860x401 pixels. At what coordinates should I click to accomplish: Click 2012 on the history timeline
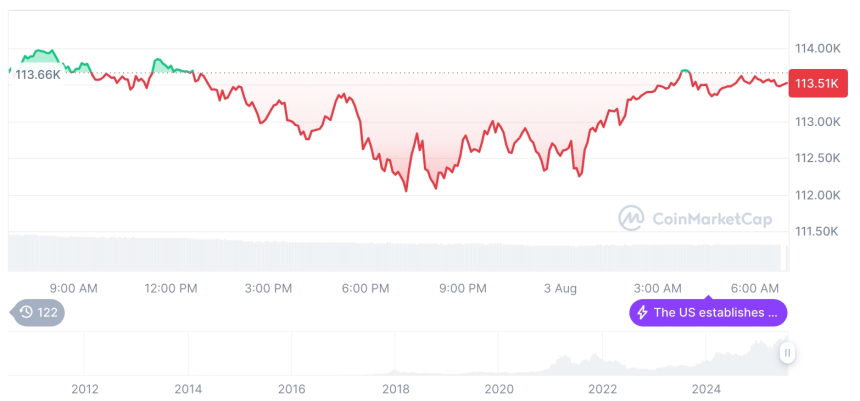pyautogui.click(x=85, y=388)
